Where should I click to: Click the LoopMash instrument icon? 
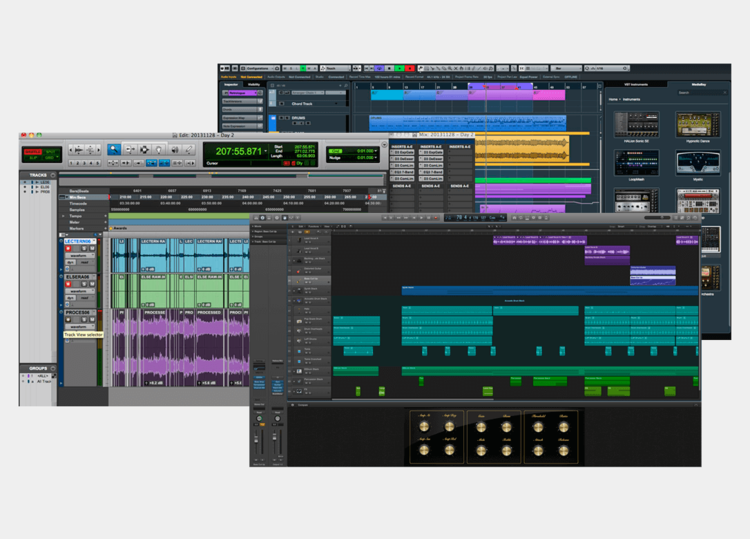click(635, 163)
